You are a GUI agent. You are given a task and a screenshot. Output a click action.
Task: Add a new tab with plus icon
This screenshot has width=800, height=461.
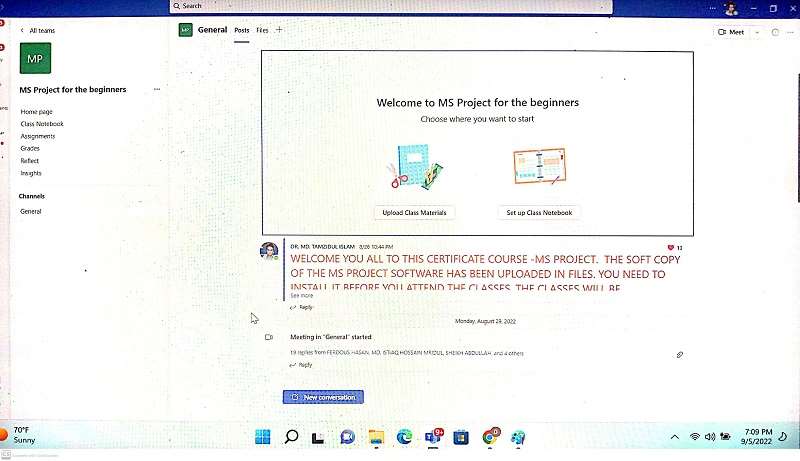(x=279, y=30)
